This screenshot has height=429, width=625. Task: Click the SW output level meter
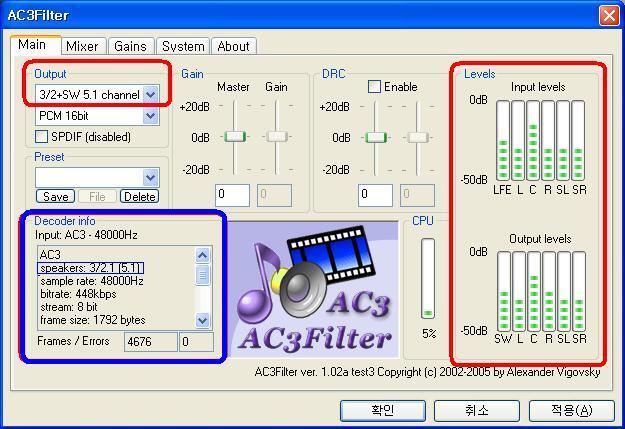(x=504, y=291)
